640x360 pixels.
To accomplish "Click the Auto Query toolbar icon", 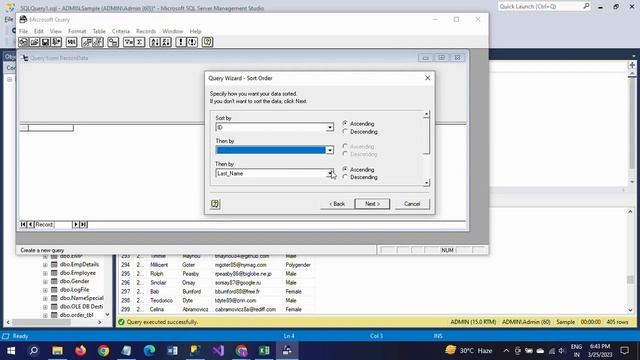I will (192, 42).
